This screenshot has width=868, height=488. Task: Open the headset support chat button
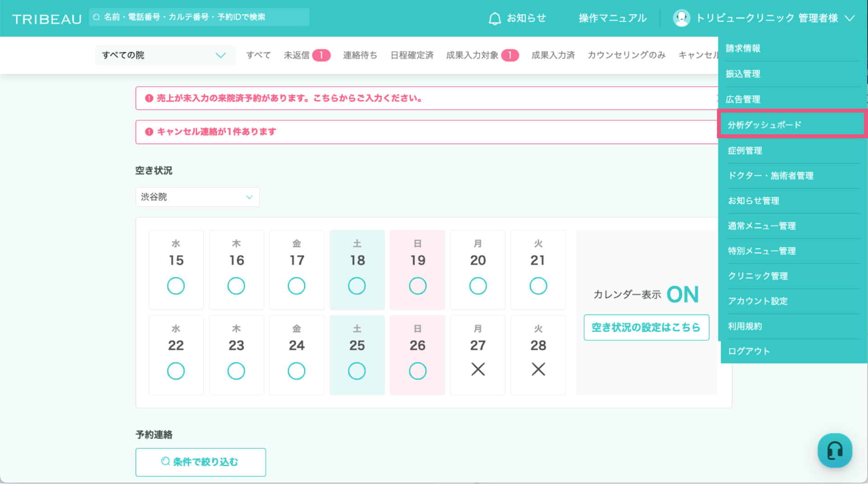(835, 450)
